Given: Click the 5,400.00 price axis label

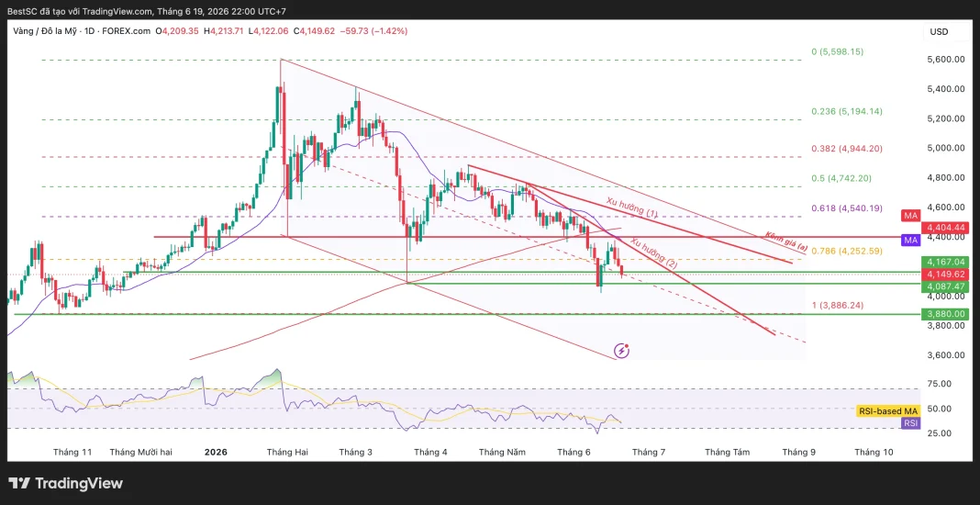Looking at the screenshot, I should pos(946,89).
